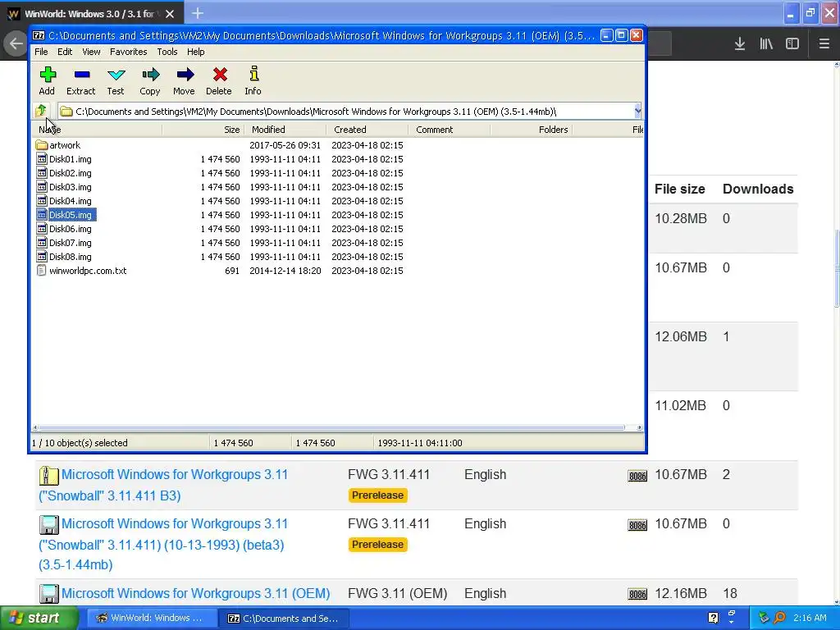Open the browser downloads arrow icon

[x=740, y=44]
